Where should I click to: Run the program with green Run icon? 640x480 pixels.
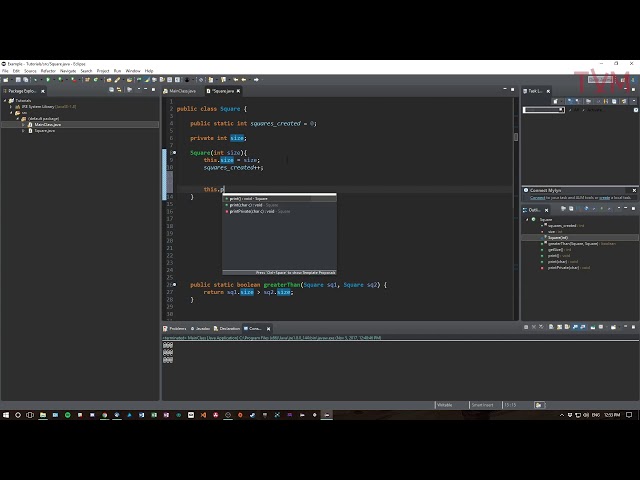point(48,80)
